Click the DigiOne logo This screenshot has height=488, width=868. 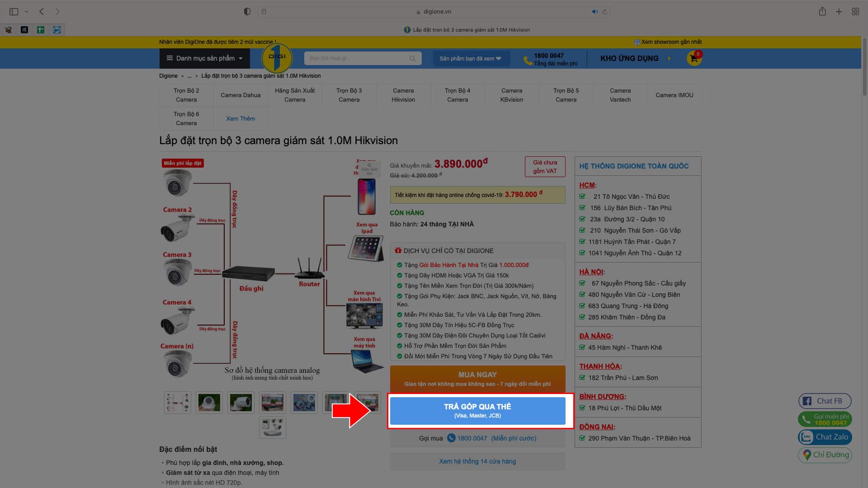click(277, 58)
